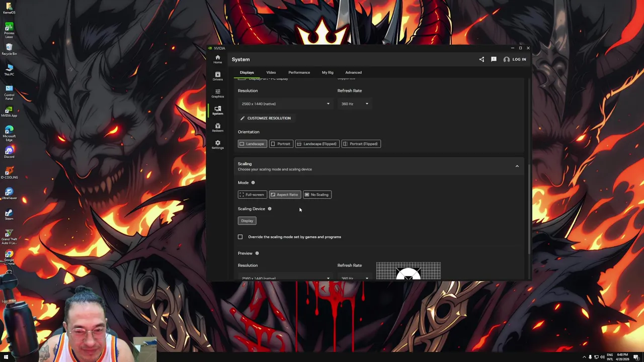
Task: Choose Portrait orientation
Action: [281, 144]
